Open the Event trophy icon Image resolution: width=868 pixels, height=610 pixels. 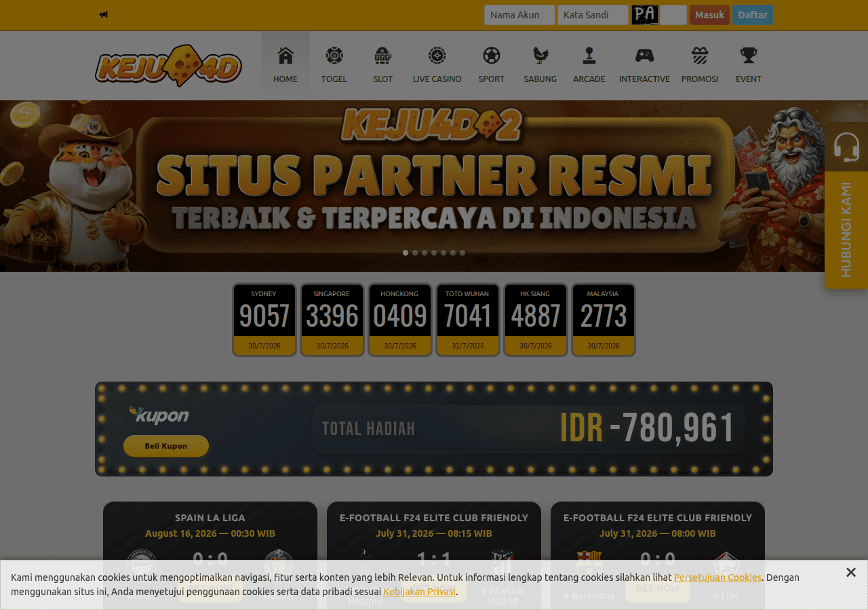[x=749, y=56]
